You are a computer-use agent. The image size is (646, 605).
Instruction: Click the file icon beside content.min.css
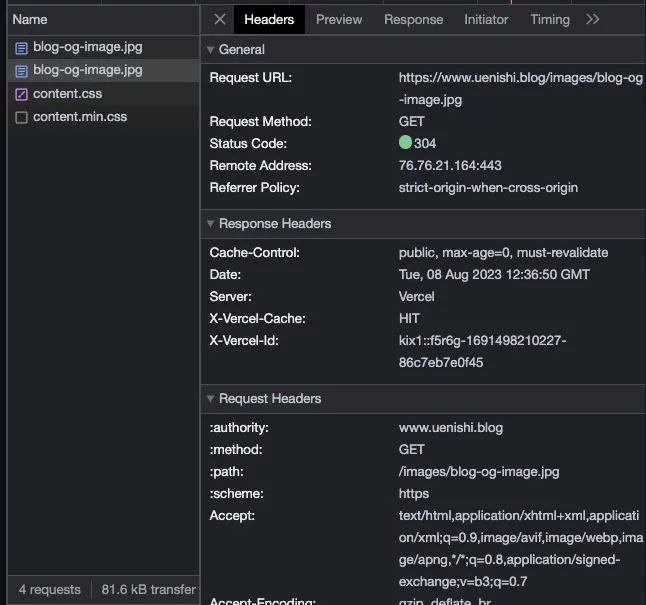click(21, 118)
